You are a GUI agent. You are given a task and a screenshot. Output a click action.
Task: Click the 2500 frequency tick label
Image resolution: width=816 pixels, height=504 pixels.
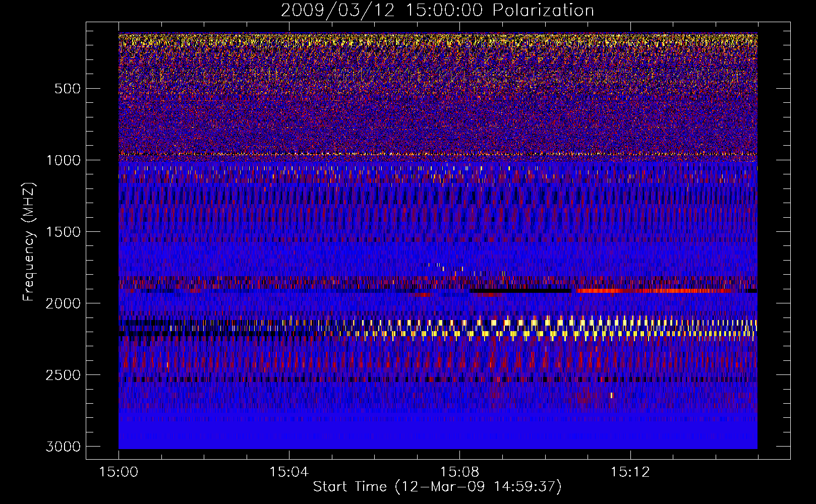[63, 375]
